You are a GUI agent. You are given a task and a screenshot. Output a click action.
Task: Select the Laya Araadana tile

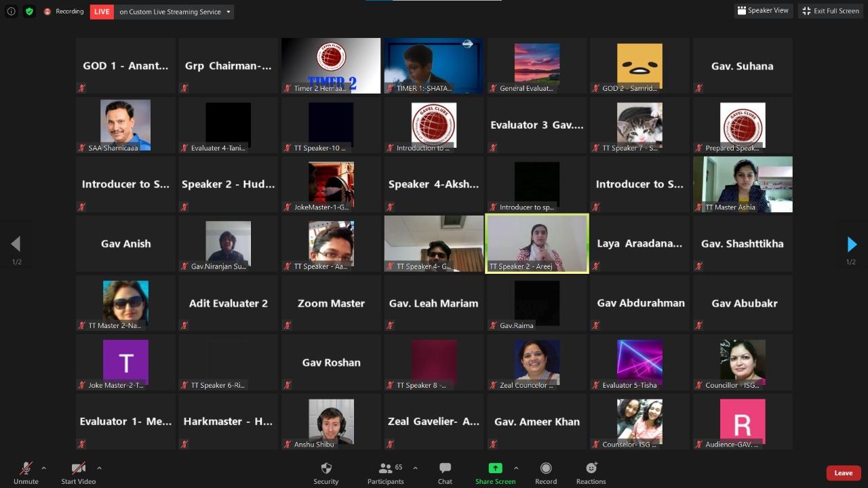(639, 243)
